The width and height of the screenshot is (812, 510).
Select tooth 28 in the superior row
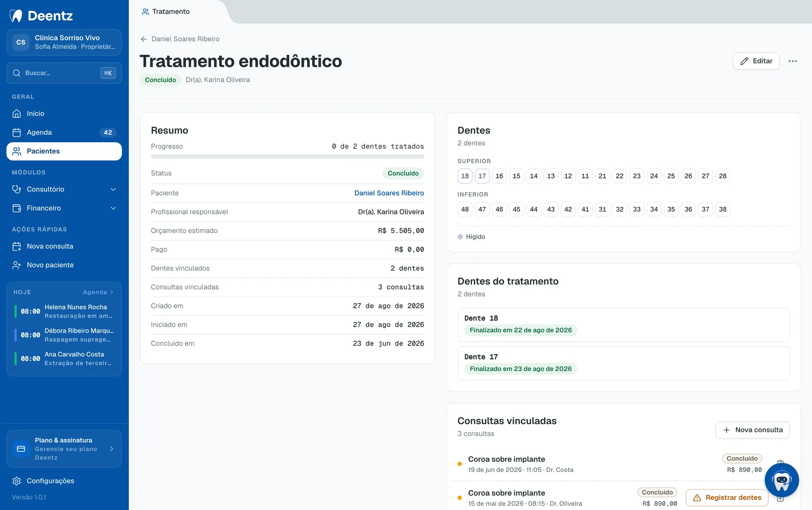click(x=722, y=176)
